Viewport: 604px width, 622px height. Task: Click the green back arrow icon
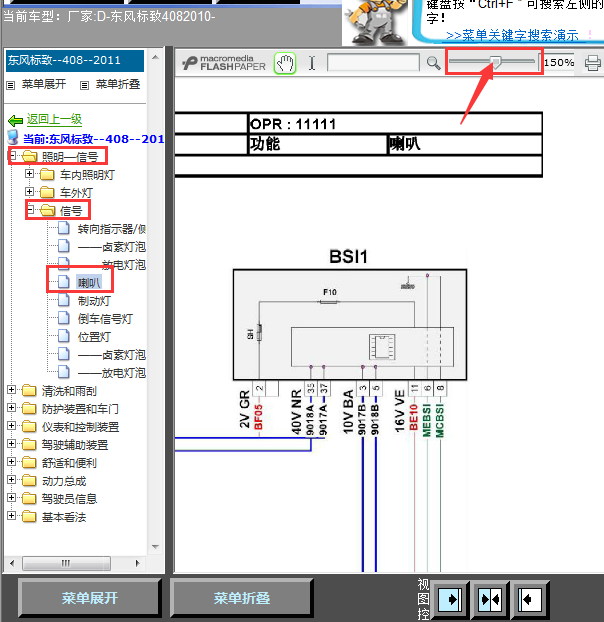coord(15,120)
